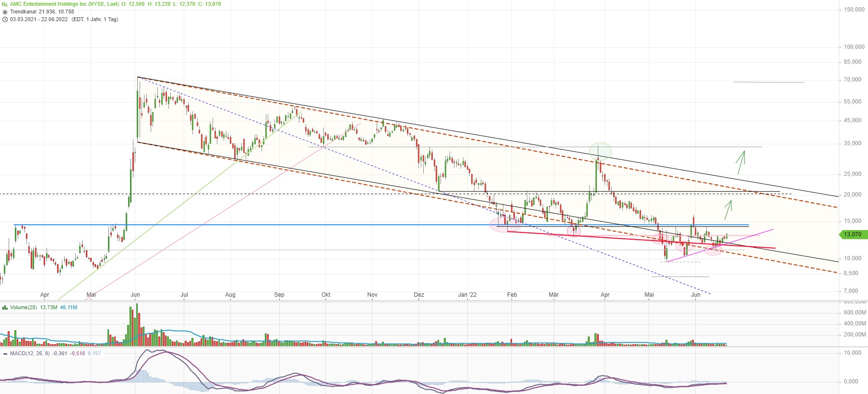Image resolution: width=868 pixels, height=394 pixels.
Task: Click the 150,000 price axis label
Action: click(854, 10)
